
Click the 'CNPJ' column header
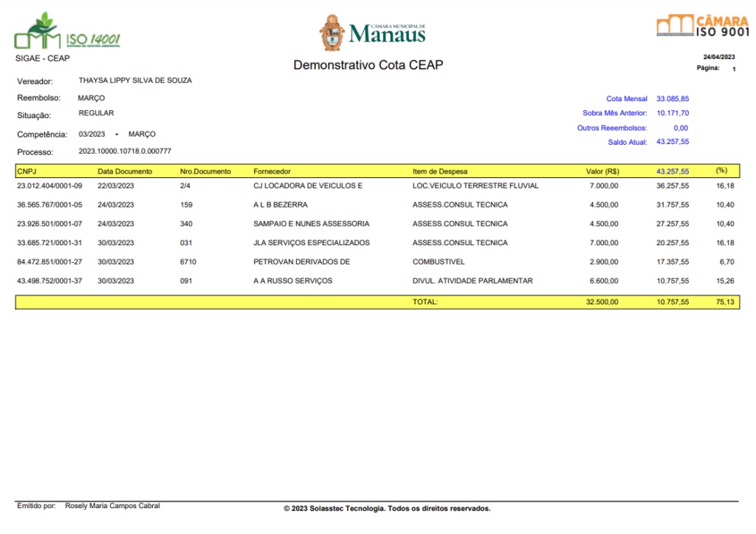coord(27,171)
